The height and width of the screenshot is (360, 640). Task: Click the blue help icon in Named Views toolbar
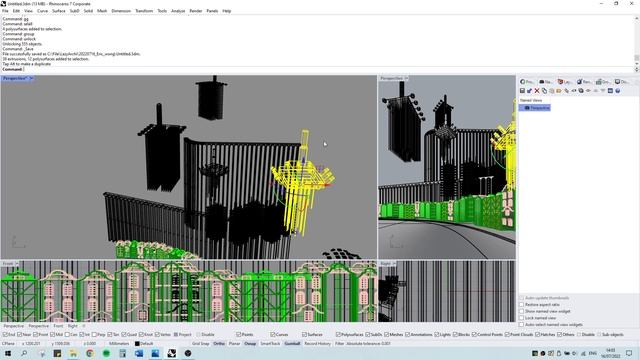click(618, 91)
